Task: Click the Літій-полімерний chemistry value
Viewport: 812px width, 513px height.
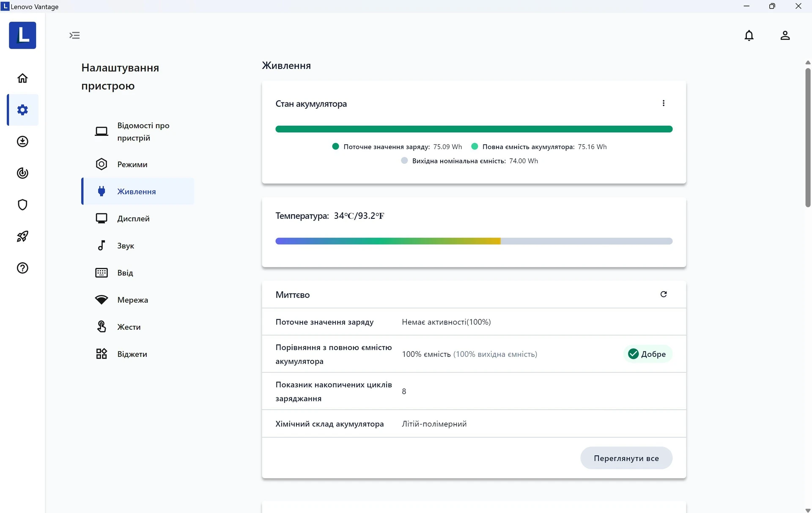Action: pyautogui.click(x=434, y=424)
